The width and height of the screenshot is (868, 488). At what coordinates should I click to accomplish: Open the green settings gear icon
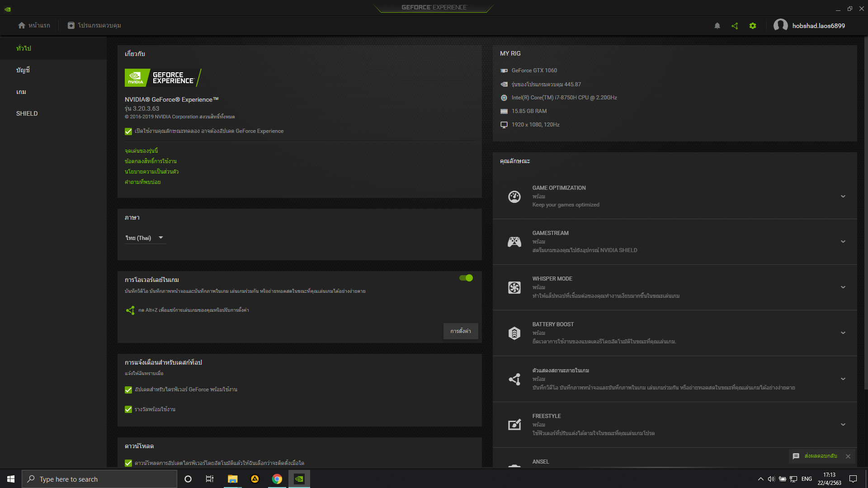pos(753,26)
